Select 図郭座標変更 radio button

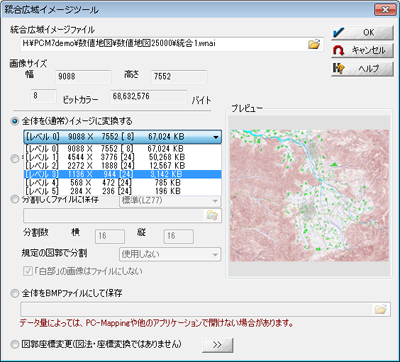click(15, 345)
